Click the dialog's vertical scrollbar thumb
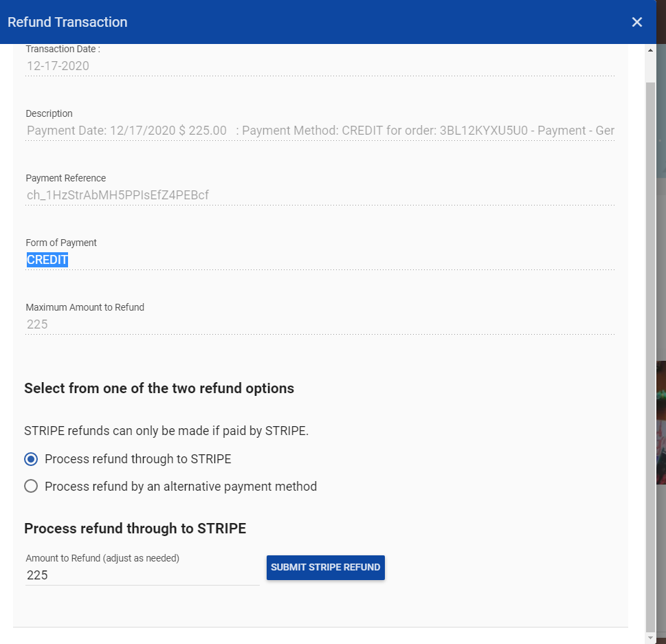Image resolution: width=666 pixels, height=644 pixels. point(650,344)
